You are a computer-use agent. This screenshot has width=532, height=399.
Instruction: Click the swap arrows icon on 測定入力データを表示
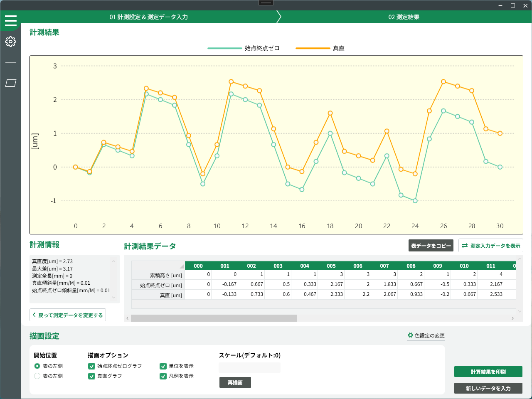coord(465,246)
